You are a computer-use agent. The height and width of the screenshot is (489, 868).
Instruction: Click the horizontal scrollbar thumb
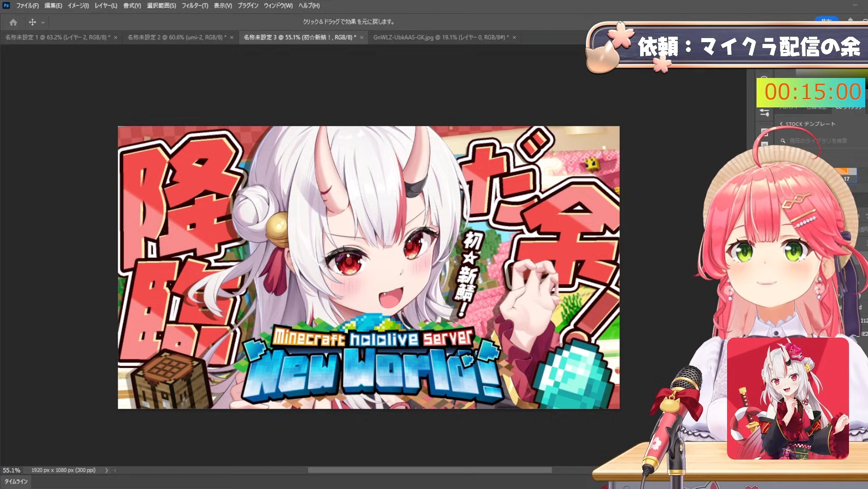click(429, 470)
